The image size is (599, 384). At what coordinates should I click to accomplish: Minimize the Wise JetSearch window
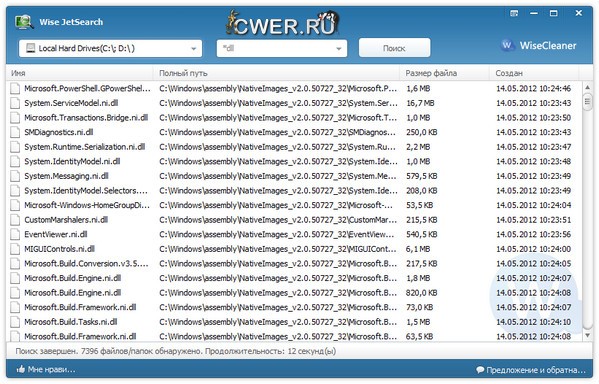point(534,13)
